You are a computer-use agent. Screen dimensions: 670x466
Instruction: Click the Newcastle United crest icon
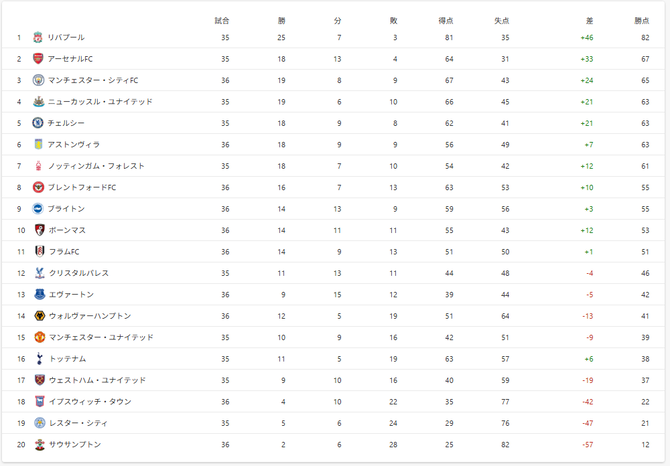pos(38,102)
